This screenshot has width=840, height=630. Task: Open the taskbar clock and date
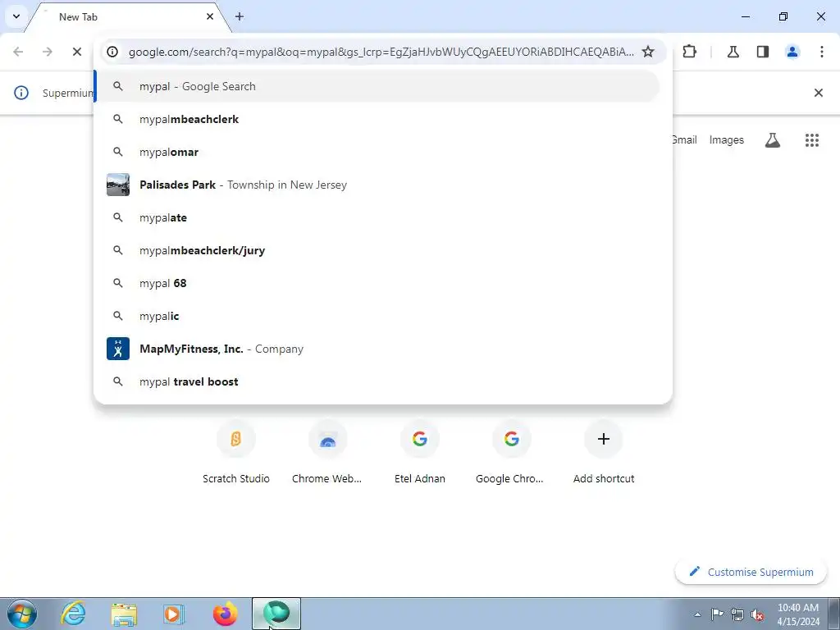coord(798,614)
